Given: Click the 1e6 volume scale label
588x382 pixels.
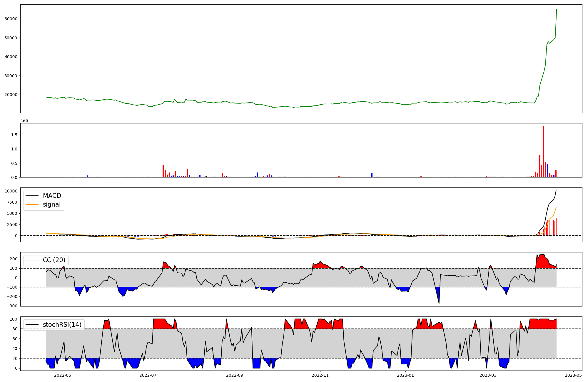Looking at the screenshot, I should pos(24,120).
